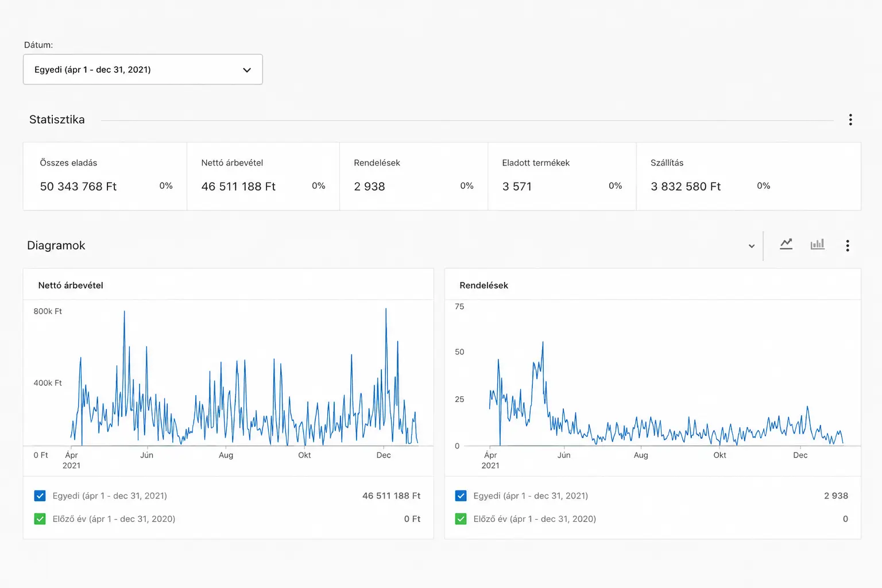Image resolution: width=882 pixels, height=588 pixels.
Task: Expand the Diagramok interval dropdown chevron
Action: point(751,246)
